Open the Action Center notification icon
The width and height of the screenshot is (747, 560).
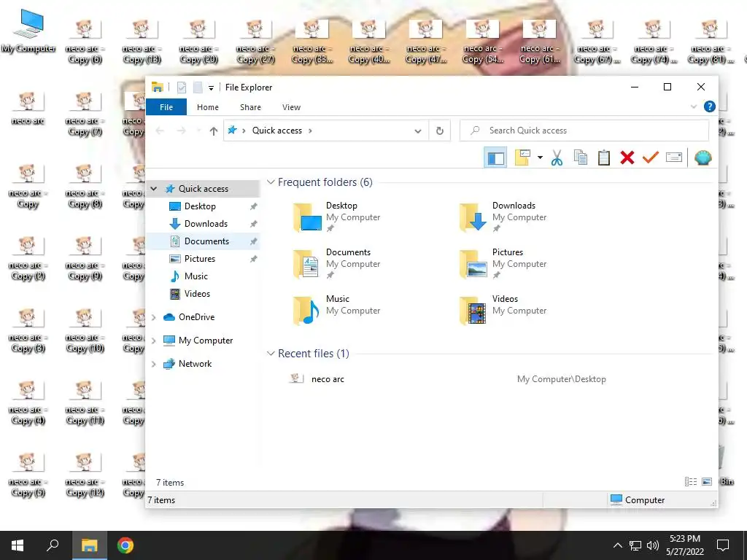coord(723,545)
